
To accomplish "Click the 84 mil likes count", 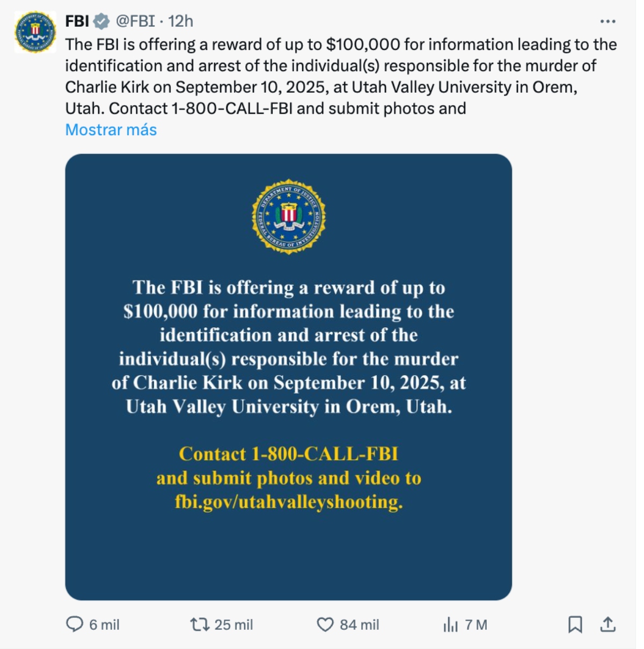I will (360, 625).
